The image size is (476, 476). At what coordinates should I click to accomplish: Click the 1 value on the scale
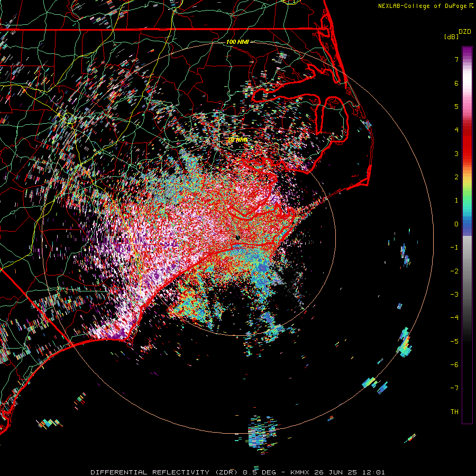tap(456, 200)
